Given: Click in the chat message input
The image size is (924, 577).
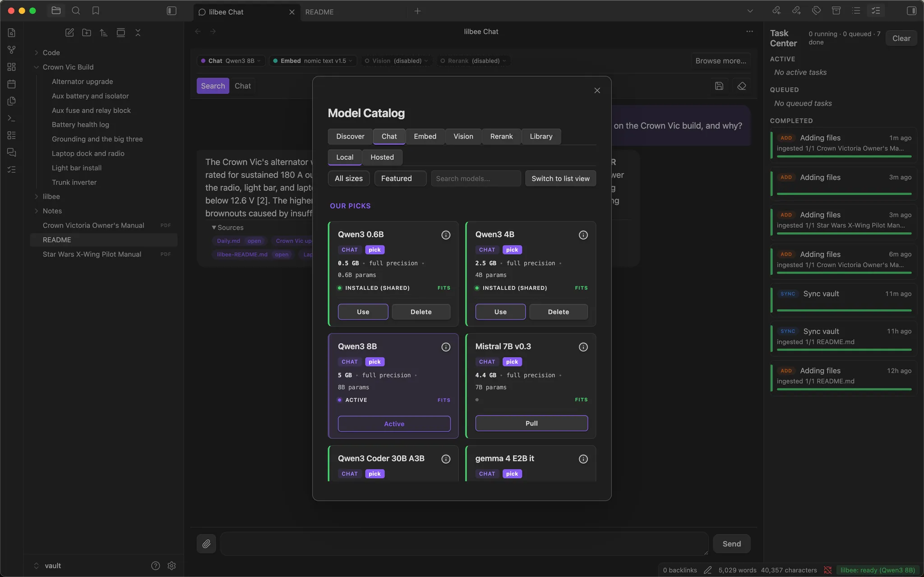Looking at the screenshot, I should (464, 544).
